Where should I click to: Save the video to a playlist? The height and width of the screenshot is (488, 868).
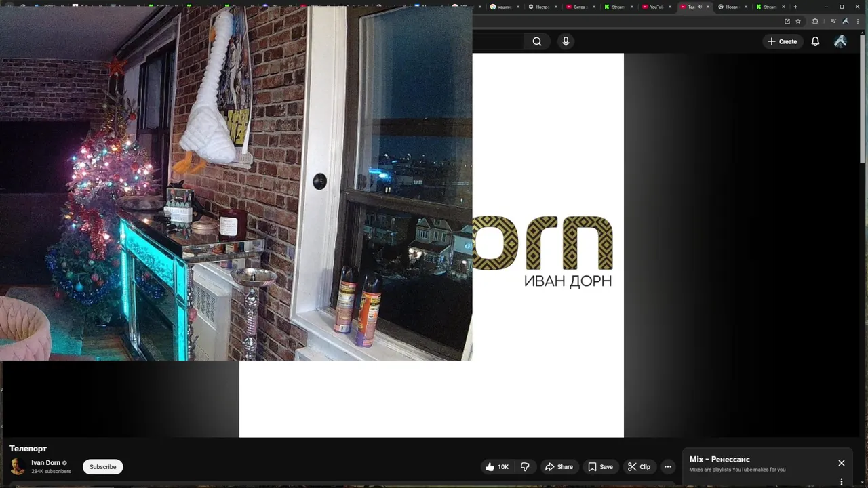point(600,467)
